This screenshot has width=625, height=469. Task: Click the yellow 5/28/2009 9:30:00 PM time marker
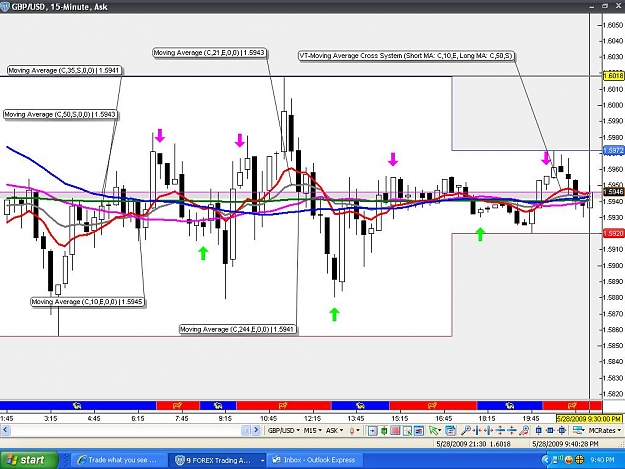pos(589,418)
